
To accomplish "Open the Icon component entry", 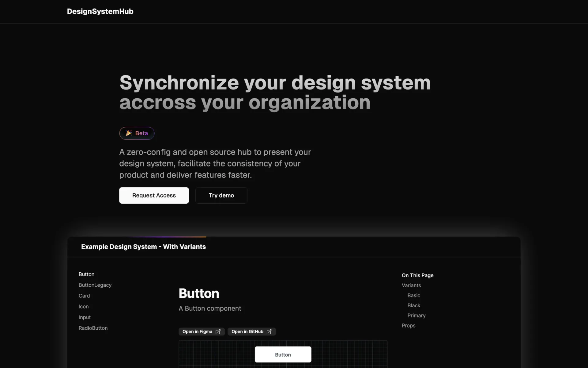I will coord(84,306).
